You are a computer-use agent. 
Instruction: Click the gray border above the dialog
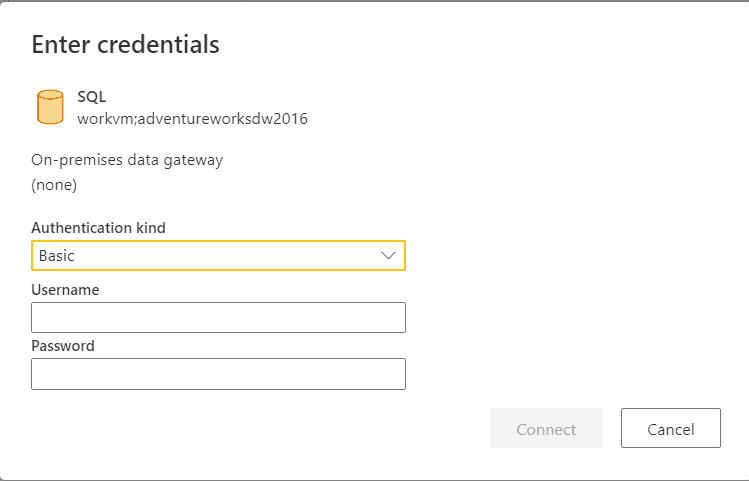[x=374, y=1]
